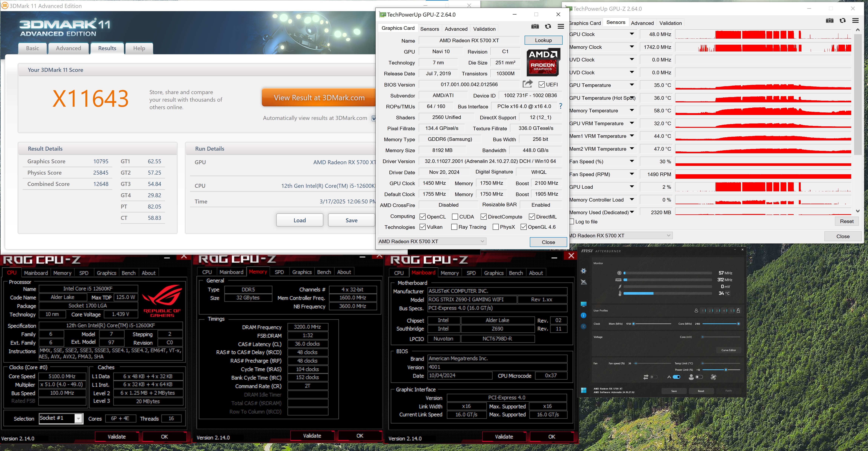Click the blue monitor icon in Afterburner sidebar
Viewport: 868px width, 451px height.
pos(584,304)
